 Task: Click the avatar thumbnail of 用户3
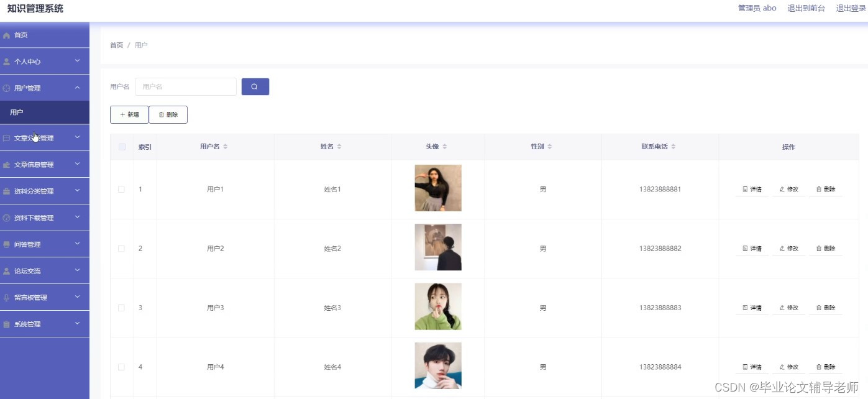point(438,306)
